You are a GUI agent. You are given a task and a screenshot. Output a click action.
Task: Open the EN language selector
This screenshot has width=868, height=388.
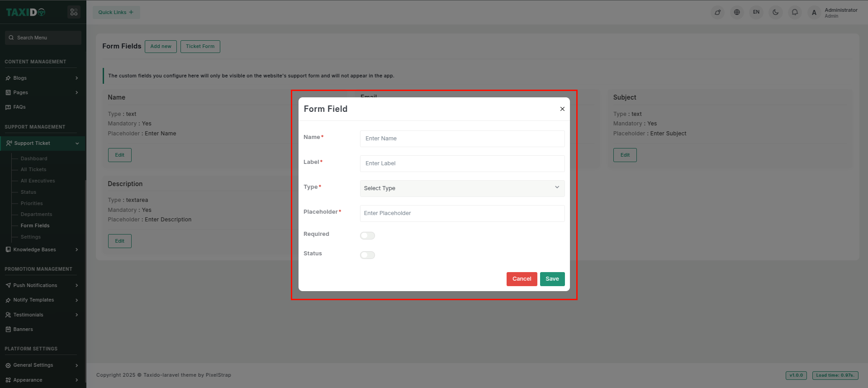pyautogui.click(x=756, y=12)
